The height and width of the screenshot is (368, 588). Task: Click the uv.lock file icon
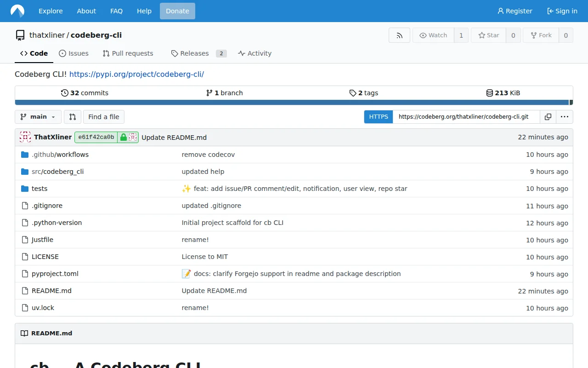click(25, 308)
